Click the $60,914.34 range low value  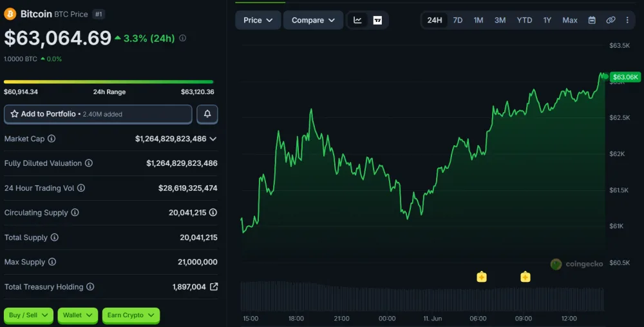pos(21,92)
